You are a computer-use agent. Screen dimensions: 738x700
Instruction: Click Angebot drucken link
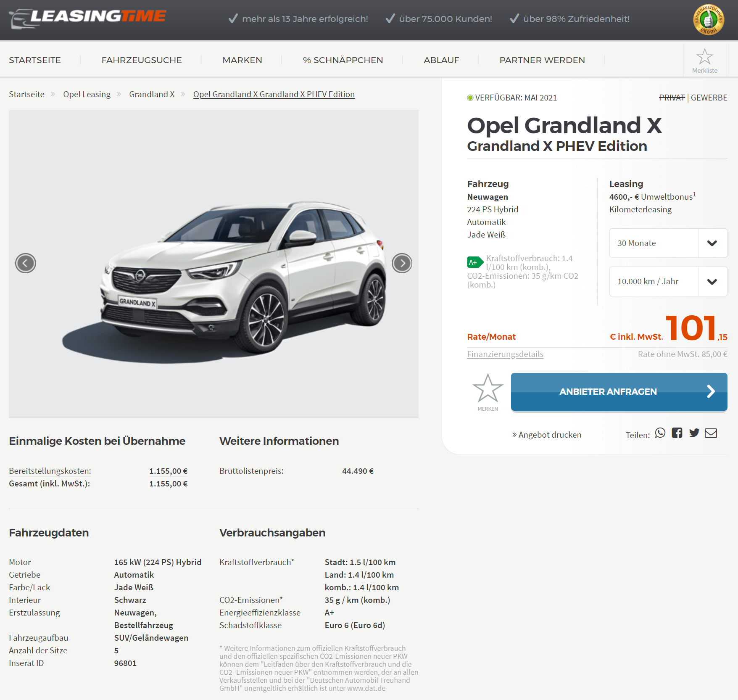tap(547, 435)
